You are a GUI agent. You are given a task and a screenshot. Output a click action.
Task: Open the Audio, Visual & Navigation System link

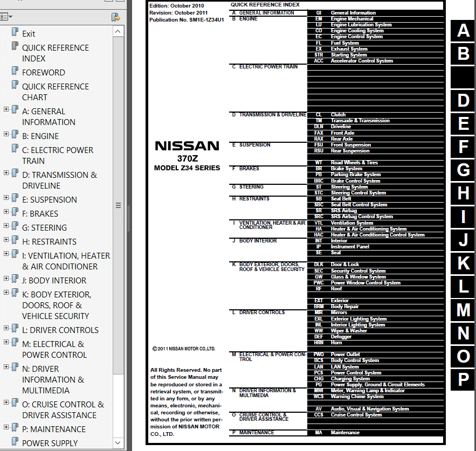(370, 409)
